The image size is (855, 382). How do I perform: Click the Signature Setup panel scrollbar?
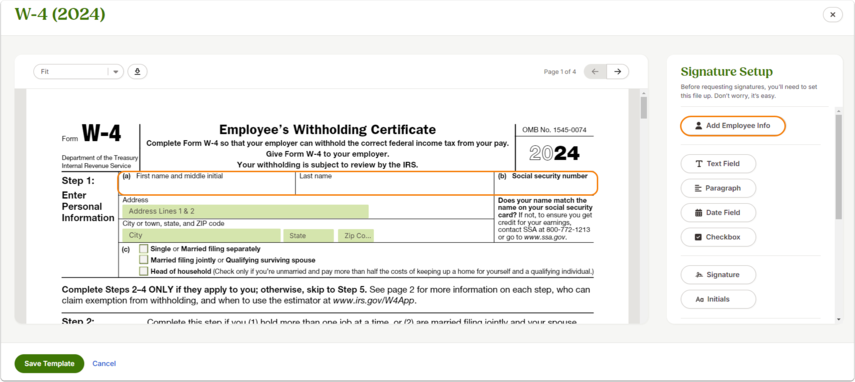(x=839, y=167)
